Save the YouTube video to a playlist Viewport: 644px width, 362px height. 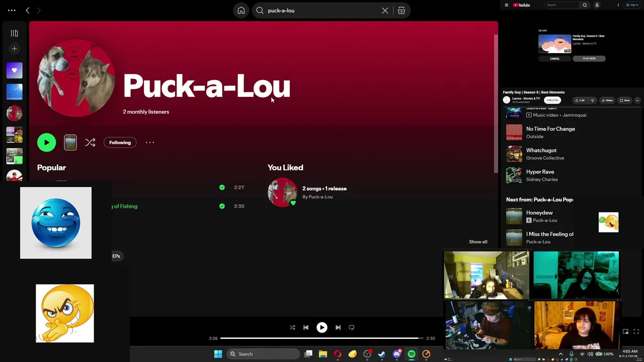tap(625, 101)
